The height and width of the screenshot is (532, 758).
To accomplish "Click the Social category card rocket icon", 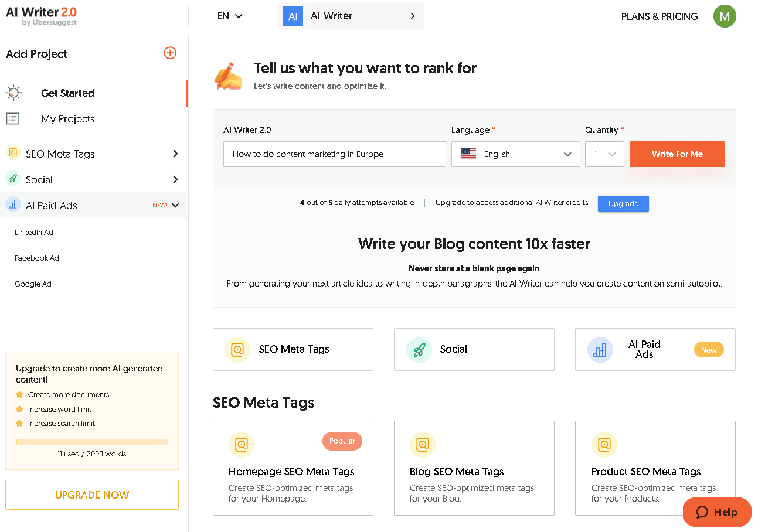I will coord(419,350).
